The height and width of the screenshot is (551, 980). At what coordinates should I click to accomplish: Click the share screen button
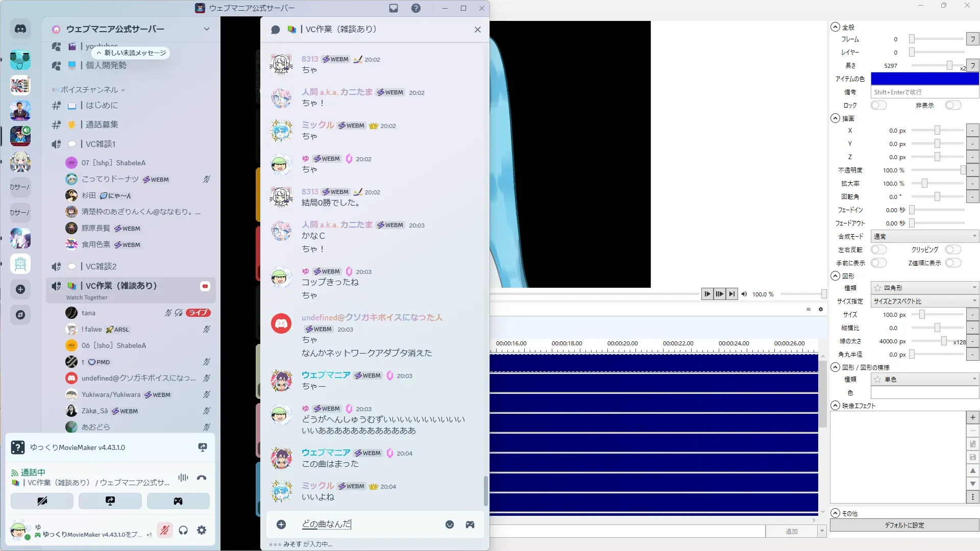(110, 501)
